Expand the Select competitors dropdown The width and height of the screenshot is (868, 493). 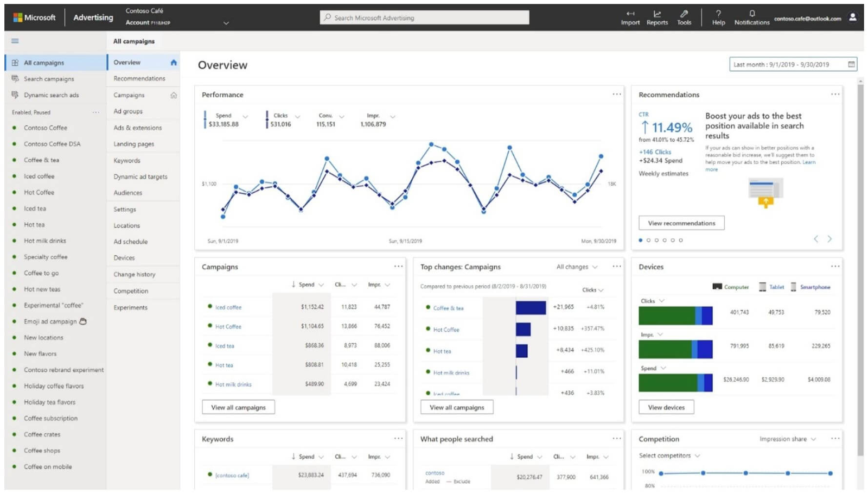pyautogui.click(x=669, y=456)
